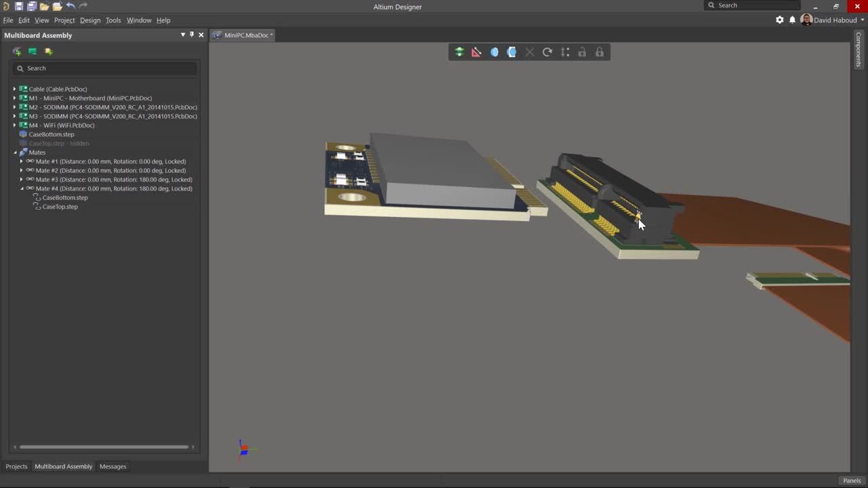Click the Create Mate tool icon

(459, 52)
